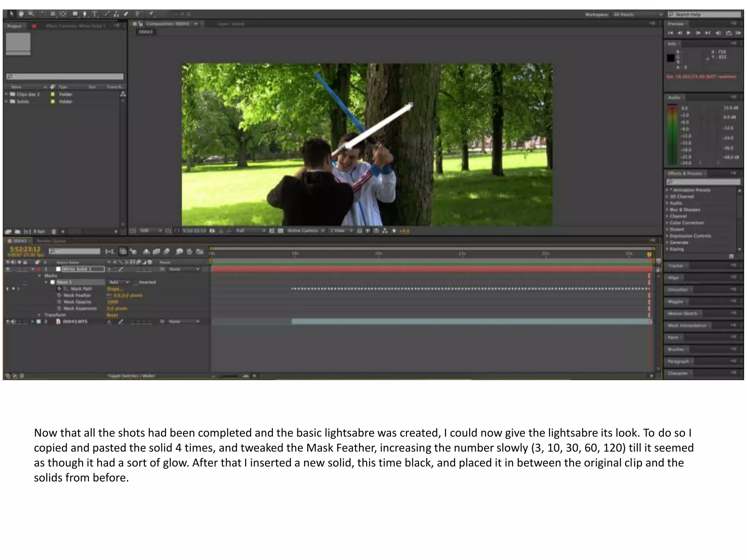Click inside the Search Help field
The image size is (747, 560).
[x=705, y=14]
